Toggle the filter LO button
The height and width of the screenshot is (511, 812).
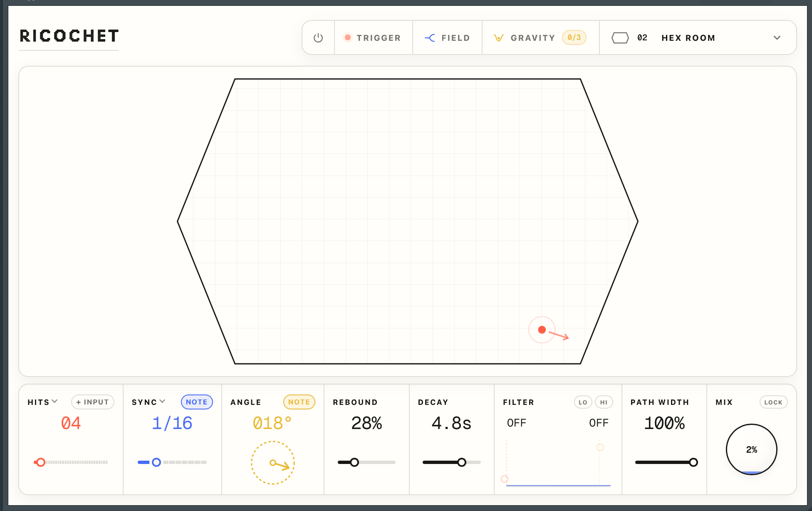click(x=583, y=402)
